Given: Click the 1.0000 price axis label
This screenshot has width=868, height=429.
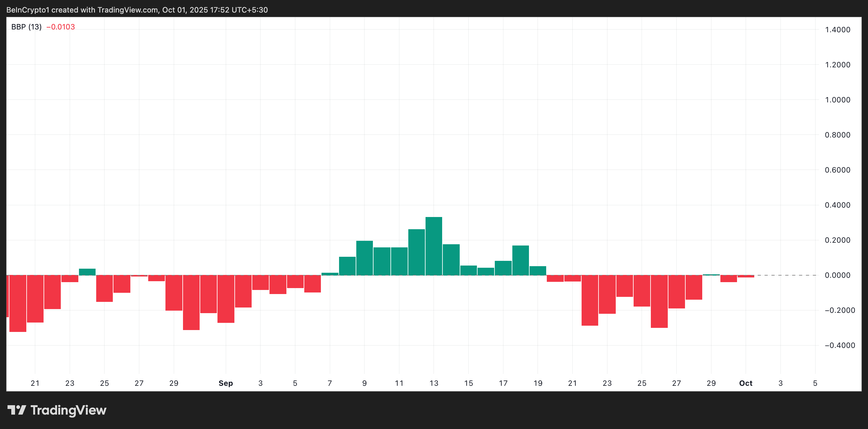Looking at the screenshot, I should (x=837, y=100).
